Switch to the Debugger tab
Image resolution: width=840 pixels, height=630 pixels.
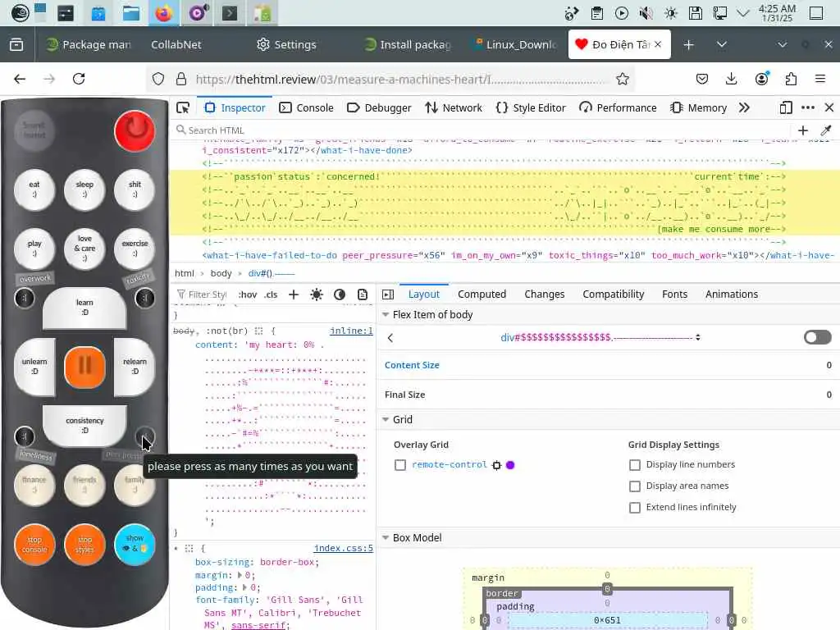[x=379, y=108]
